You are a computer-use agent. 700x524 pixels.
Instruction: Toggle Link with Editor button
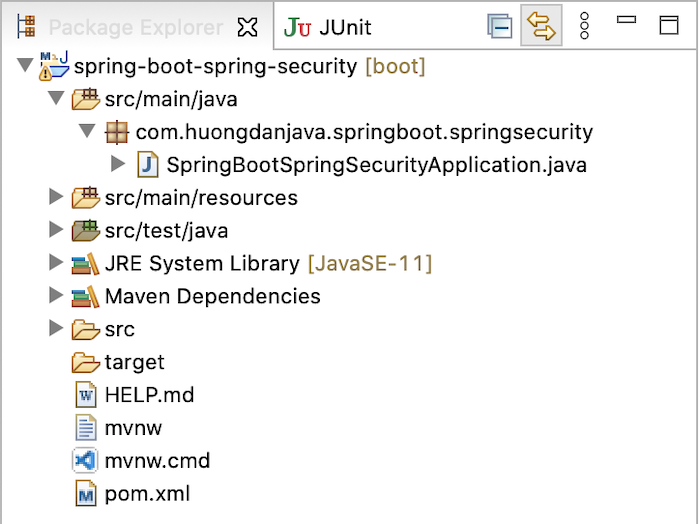click(x=541, y=26)
